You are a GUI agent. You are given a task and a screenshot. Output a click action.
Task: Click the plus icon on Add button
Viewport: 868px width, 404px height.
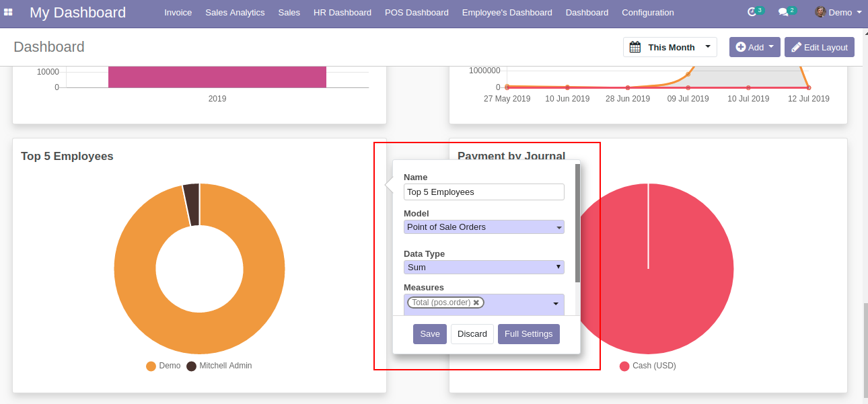click(740, 47)
